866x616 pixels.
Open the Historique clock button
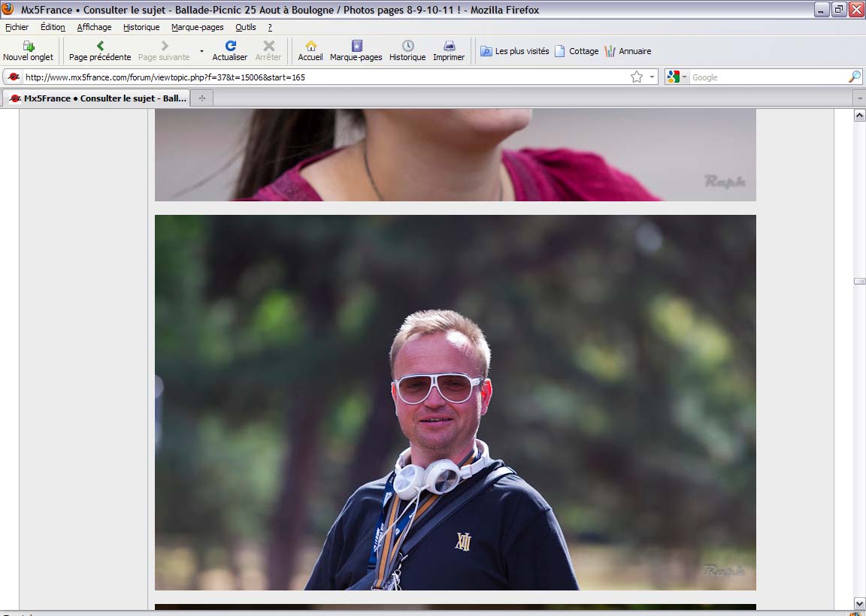[407, 51]
